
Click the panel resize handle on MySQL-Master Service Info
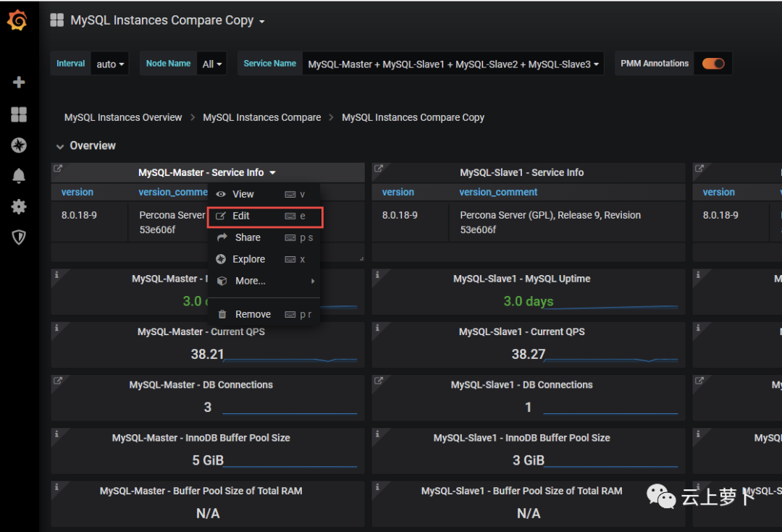[361, 259]
